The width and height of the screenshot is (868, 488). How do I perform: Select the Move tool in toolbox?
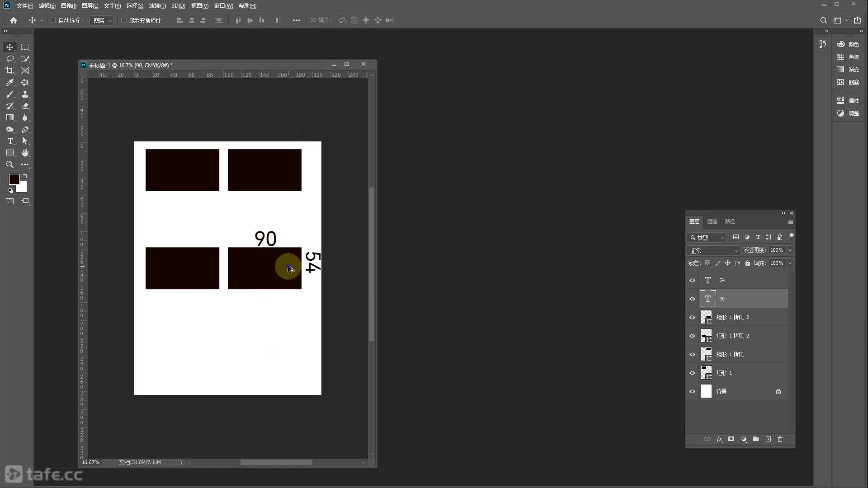[x=9, y=47]
